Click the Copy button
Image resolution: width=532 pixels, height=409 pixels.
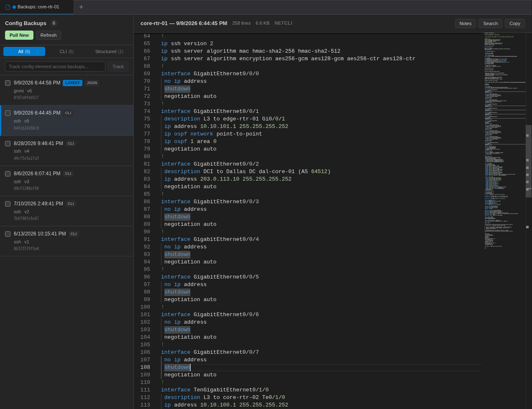(x=515, y=23)
